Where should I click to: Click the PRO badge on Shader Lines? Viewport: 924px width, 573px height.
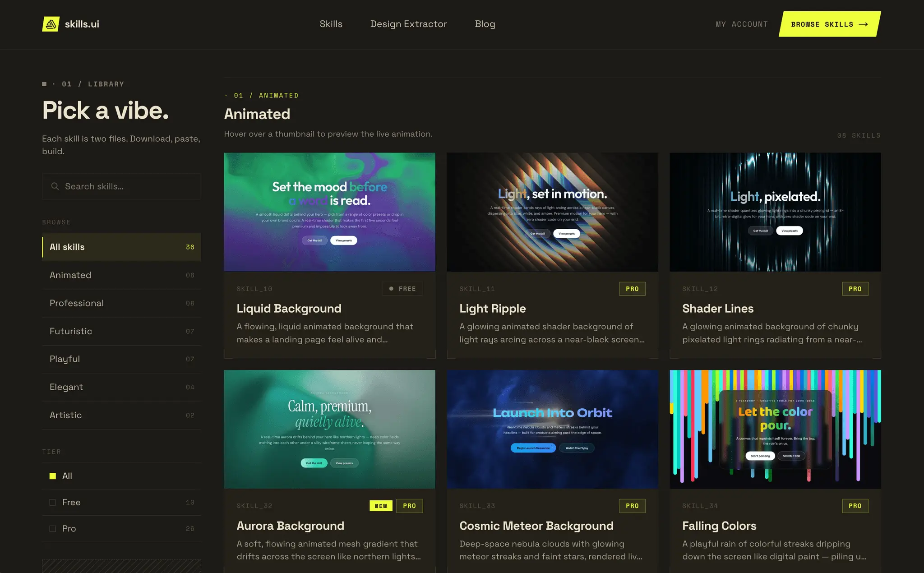(855, 289)
